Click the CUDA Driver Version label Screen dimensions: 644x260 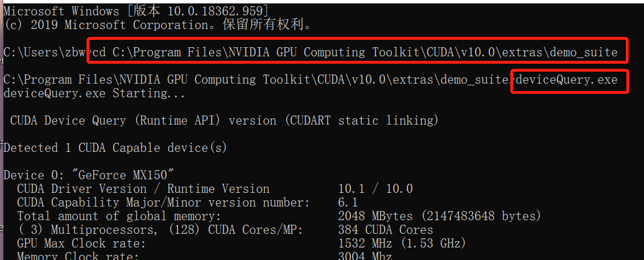(x=143, y=189)
